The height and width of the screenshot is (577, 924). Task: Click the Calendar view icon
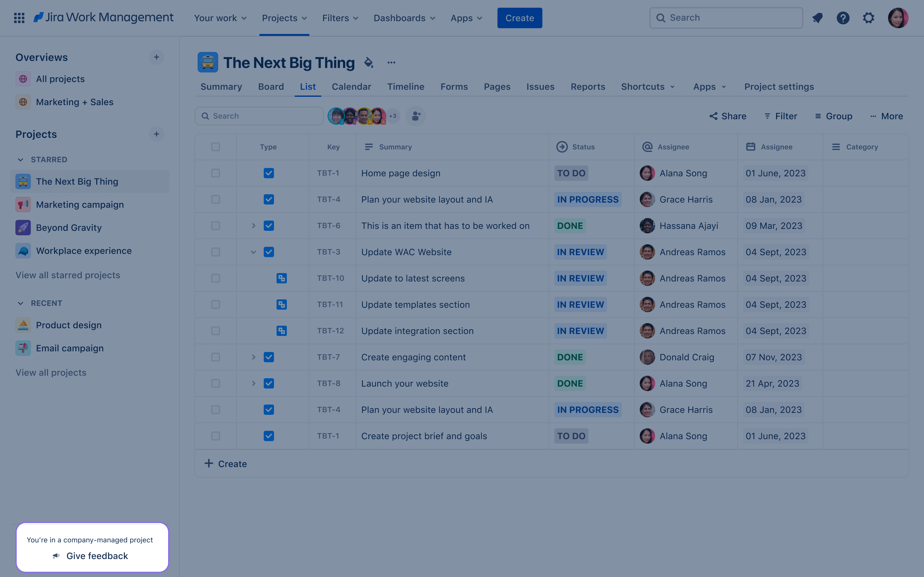tap(351, 87)
